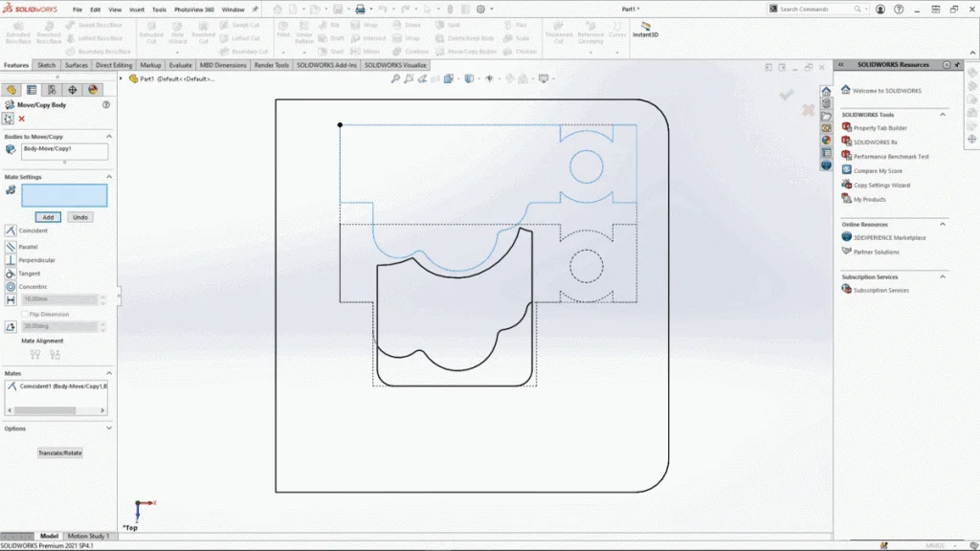Collapse the Mate Settings section
This screenshot has width=980, height=551.
click(x=108, y=177)
